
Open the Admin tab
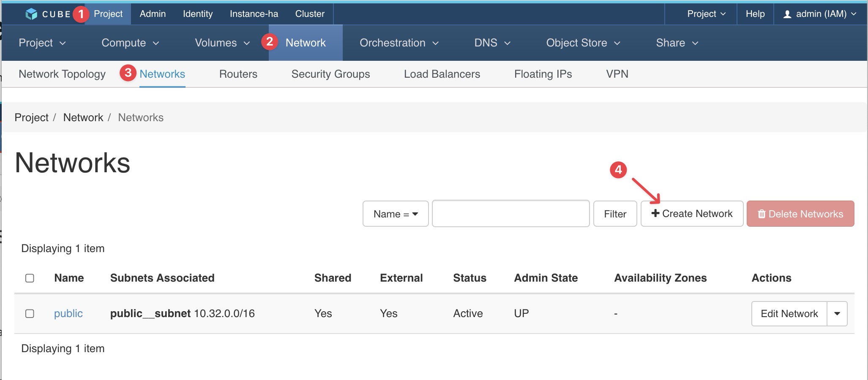[153, 14]
